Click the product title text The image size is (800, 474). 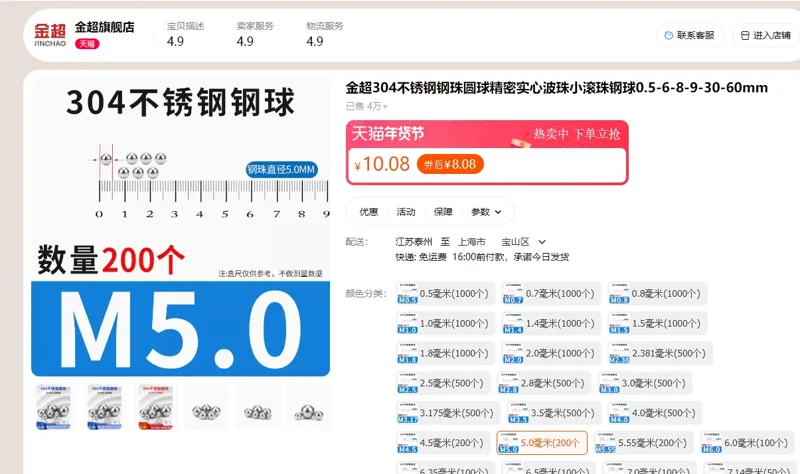tap(557, 88)
